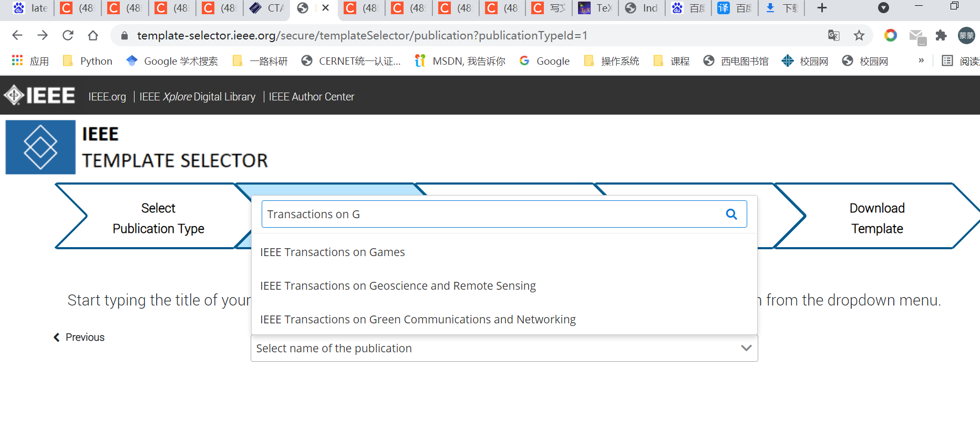Screen dimensions: 980x438
Task: Switch to the 下载 browser tab
Action: 782,8
